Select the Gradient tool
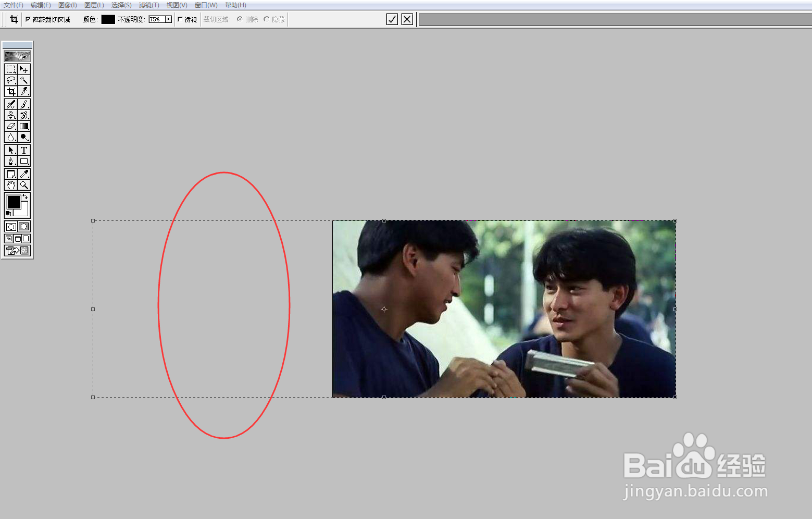812x519 pixels. click(24, 126)
